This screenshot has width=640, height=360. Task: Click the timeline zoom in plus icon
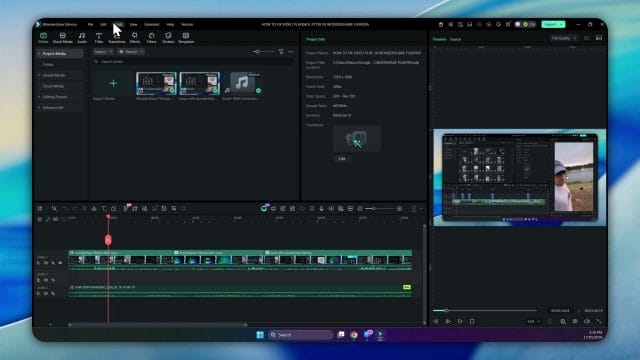(399, 209)
